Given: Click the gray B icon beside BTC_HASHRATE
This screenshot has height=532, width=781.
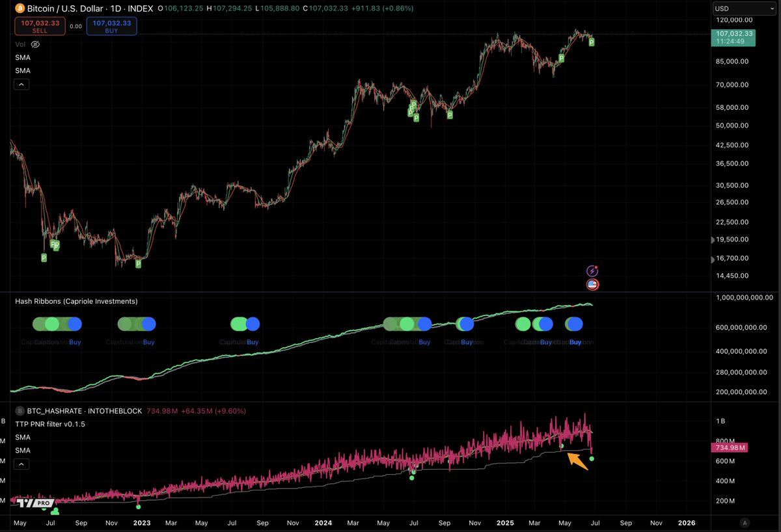Looking at the screenshot, I should point(20,411).
